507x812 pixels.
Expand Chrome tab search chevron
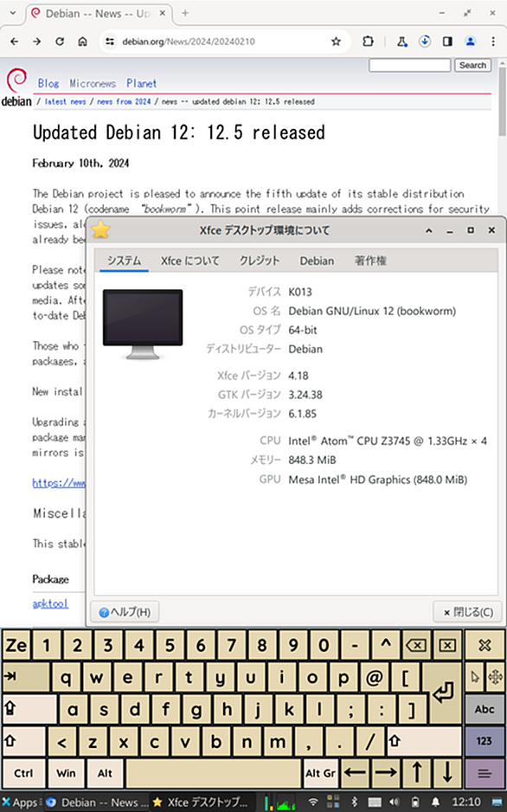pyautogui.click(x=13, y=13)
